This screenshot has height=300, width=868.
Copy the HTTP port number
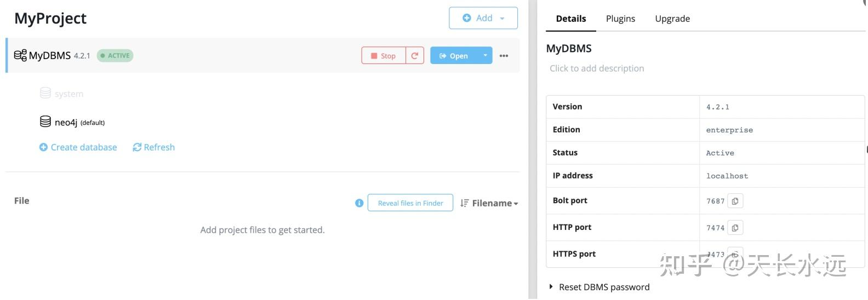pos(735,228)
